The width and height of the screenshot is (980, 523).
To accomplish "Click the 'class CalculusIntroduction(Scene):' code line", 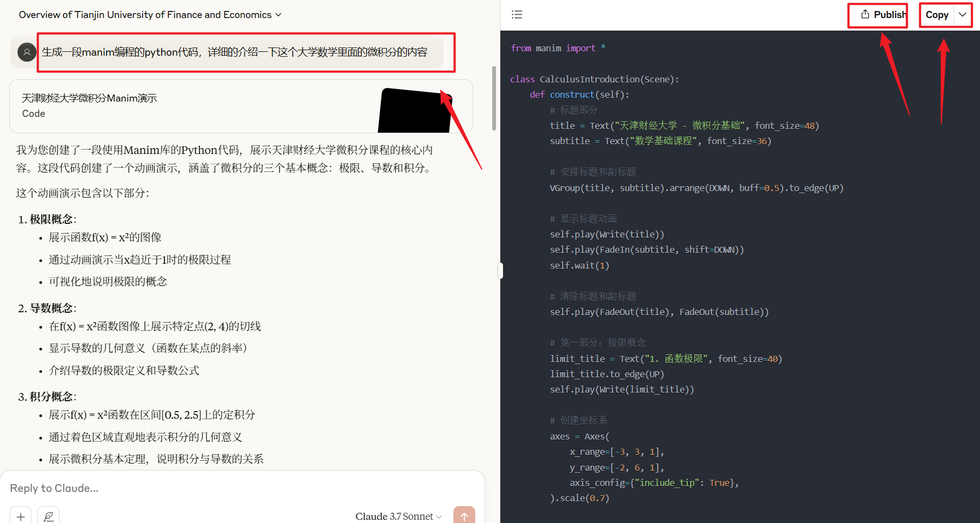I will coord(594,79).
